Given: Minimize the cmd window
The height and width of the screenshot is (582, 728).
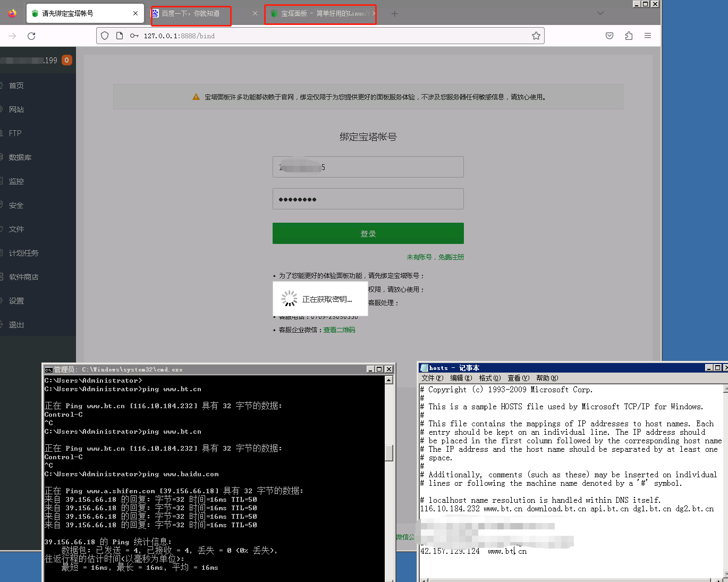Looking at the screenshot, I should point(370,369).
